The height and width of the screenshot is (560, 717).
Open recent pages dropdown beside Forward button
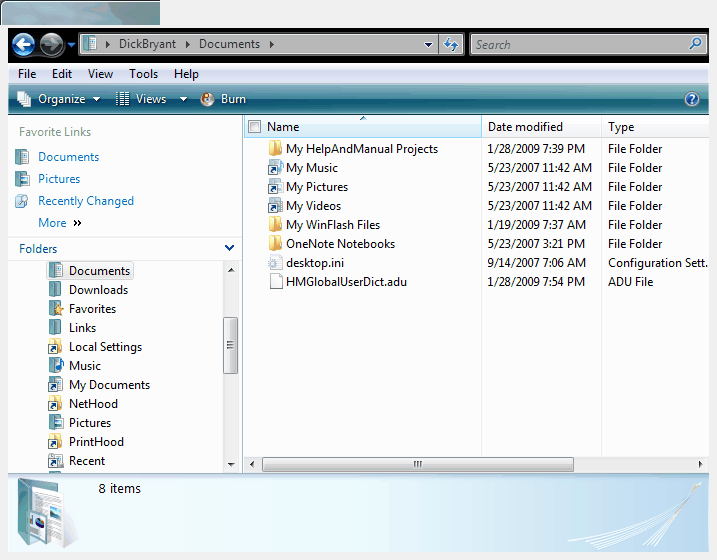[x=71, y=45]
